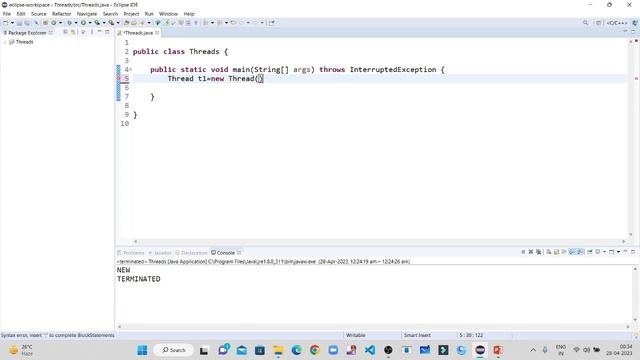Open the Search menu in menu bar
Viewport: 640px width, 360px height.
(x=110, y=14)
